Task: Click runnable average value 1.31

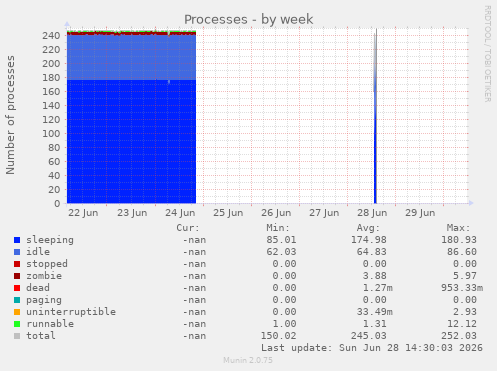Action: (375, 324)
